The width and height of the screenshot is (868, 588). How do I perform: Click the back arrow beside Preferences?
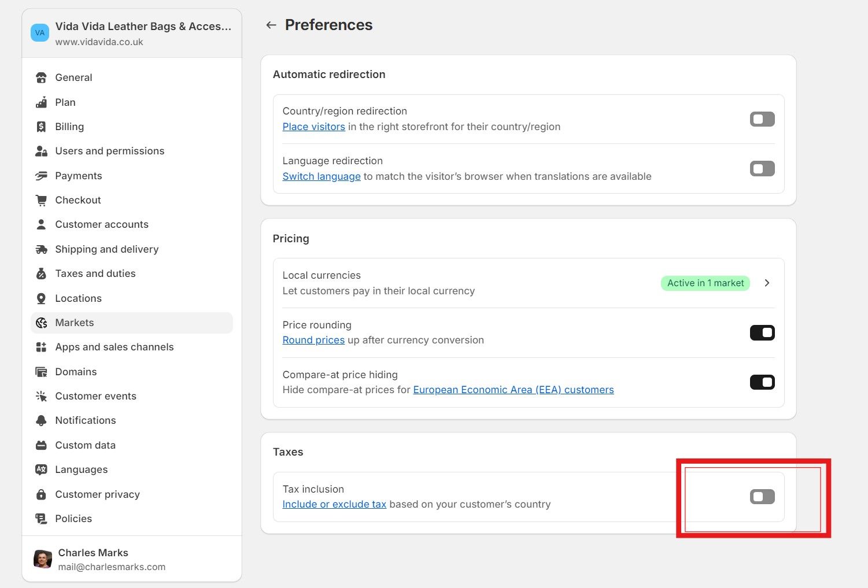(271, 25)
